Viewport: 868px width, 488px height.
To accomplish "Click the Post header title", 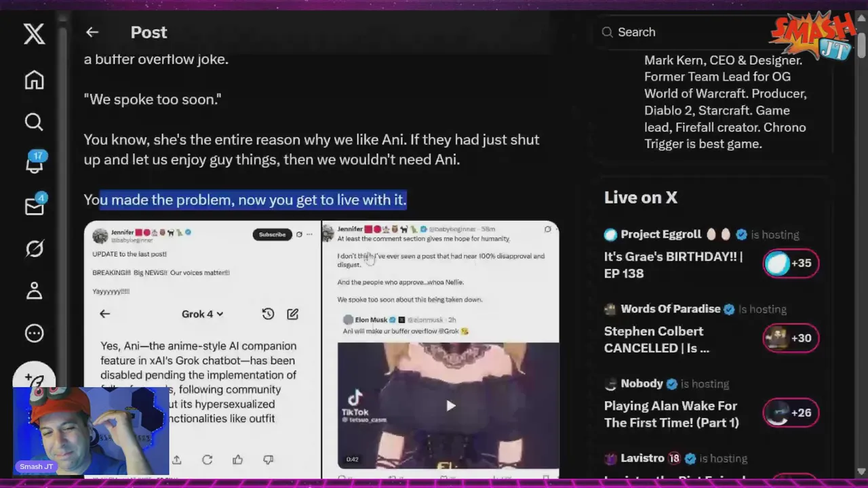I will 149,32.
